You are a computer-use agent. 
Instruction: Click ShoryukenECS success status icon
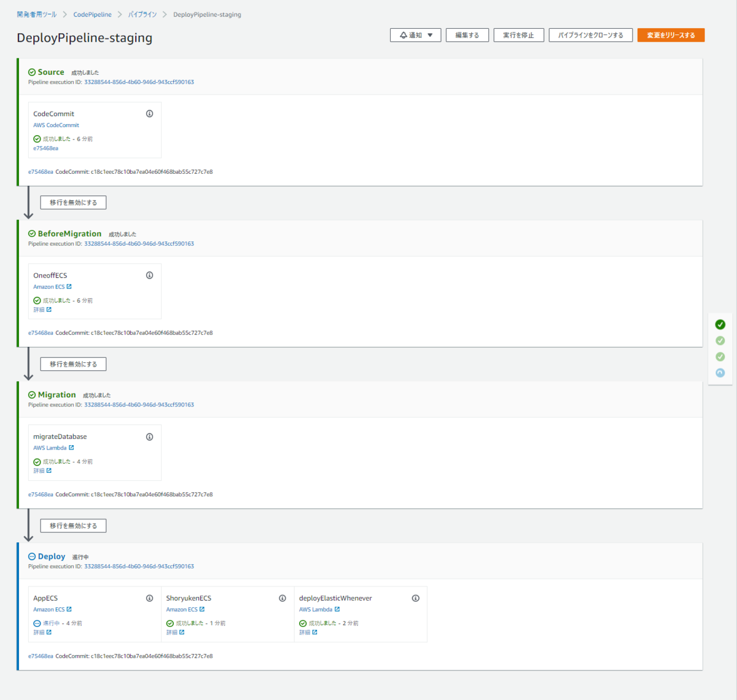(170, 623)
